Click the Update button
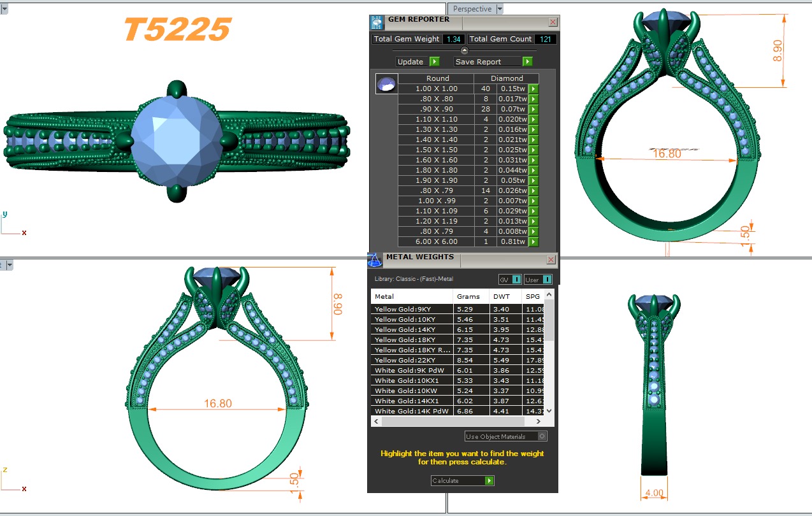The width and height of the screenshot is (812, 516). 411,62
